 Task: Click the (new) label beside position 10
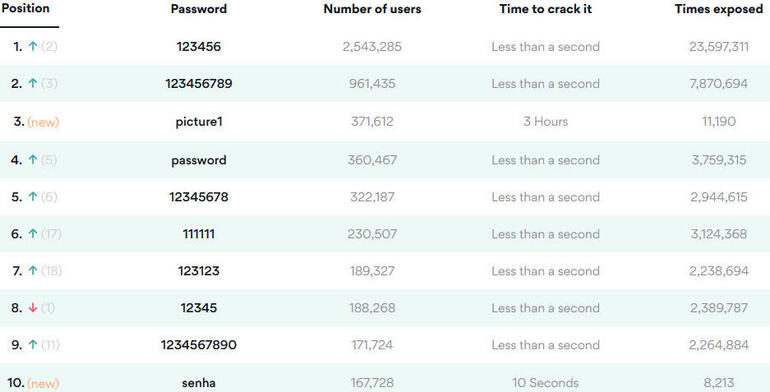(x=43, y=383)
